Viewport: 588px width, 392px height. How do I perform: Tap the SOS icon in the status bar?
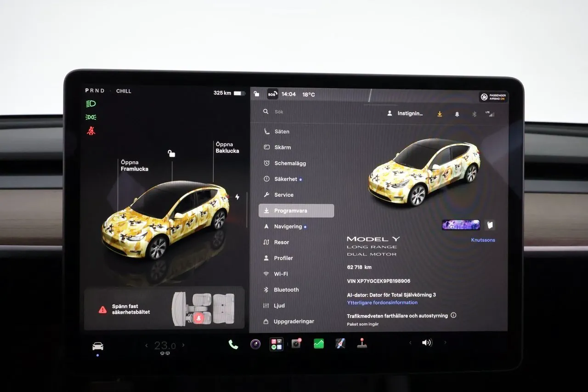[272, 94]
